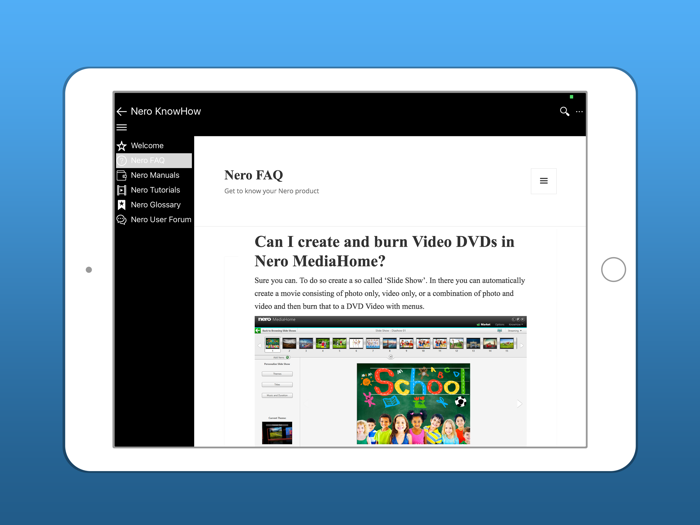Click 'Get to know your Nero product' tagline
Image resolution: width=700 pixels, height=525 pixels.
[x=271, y=191]
